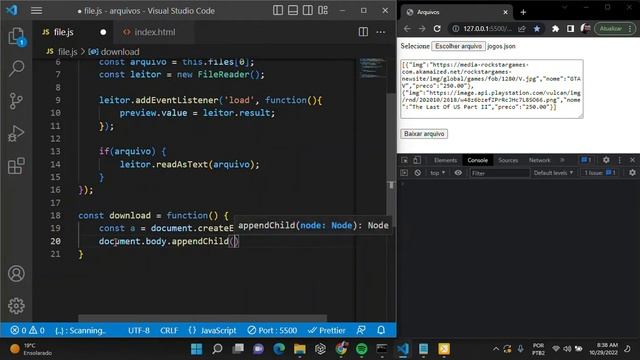640x360 pixels.
Task: Click the browser address bar
Action: 488,29
